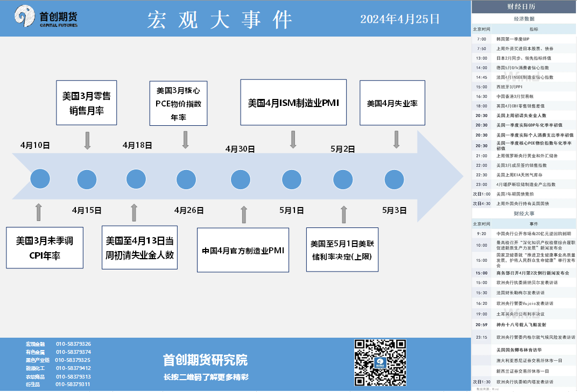Select the 美国国务卿布林肯访华 row

524,350
